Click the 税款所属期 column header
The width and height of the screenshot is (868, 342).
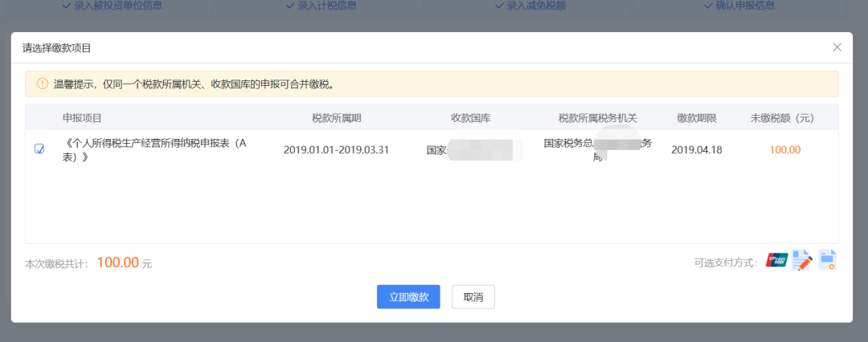(336, 118)
